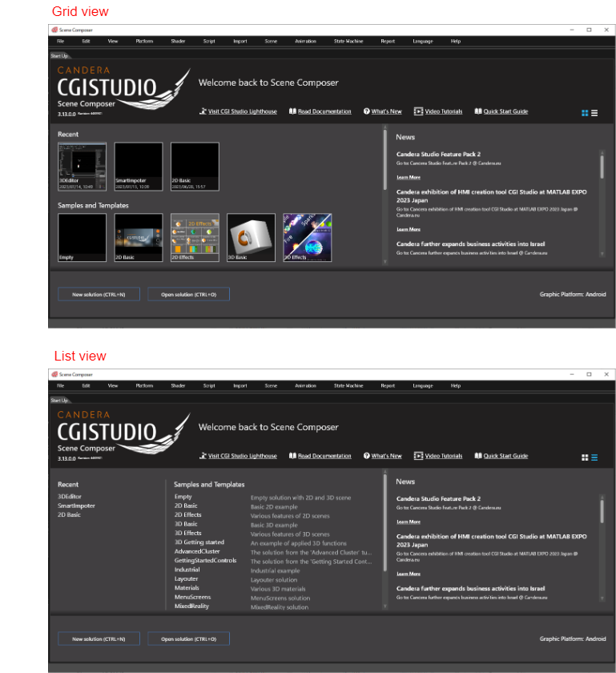Screen dimensions: 616x673
Task: Activate grid view icon in bottom window
Action: (585, 457)
